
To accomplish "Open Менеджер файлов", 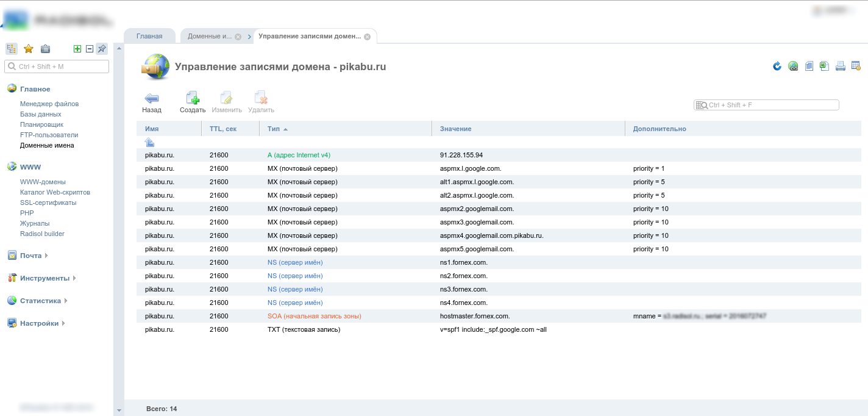I will point(49,104).
